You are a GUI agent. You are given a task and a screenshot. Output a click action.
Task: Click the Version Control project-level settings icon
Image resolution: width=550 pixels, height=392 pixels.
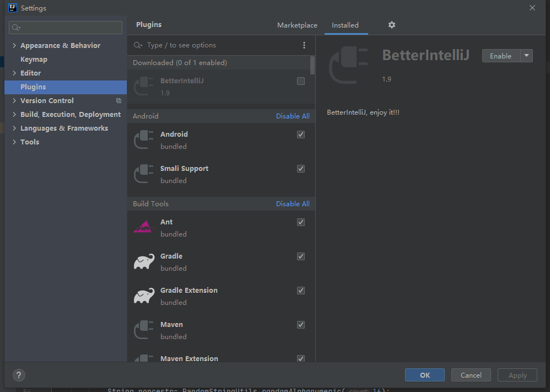point(118,101)
